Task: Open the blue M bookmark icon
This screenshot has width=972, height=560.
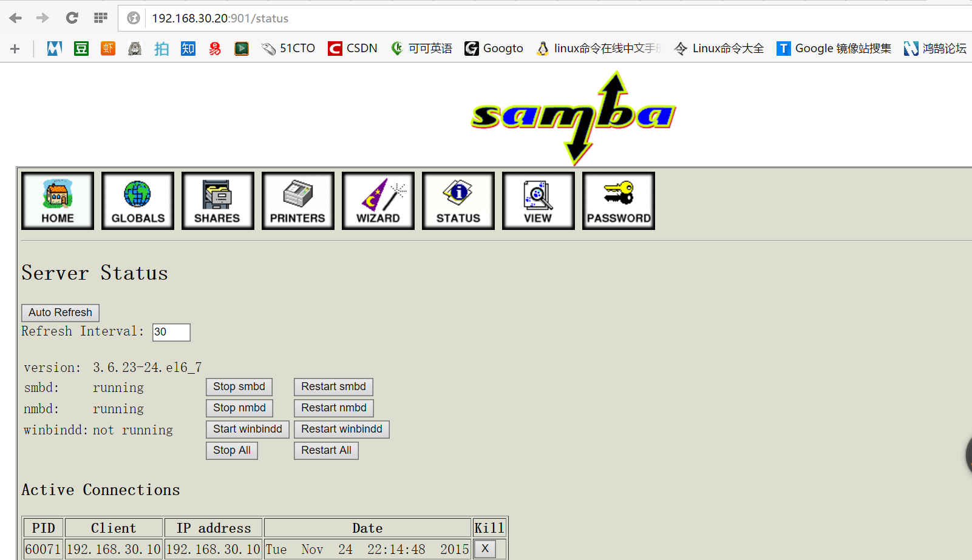Action: tap(55, 49)
